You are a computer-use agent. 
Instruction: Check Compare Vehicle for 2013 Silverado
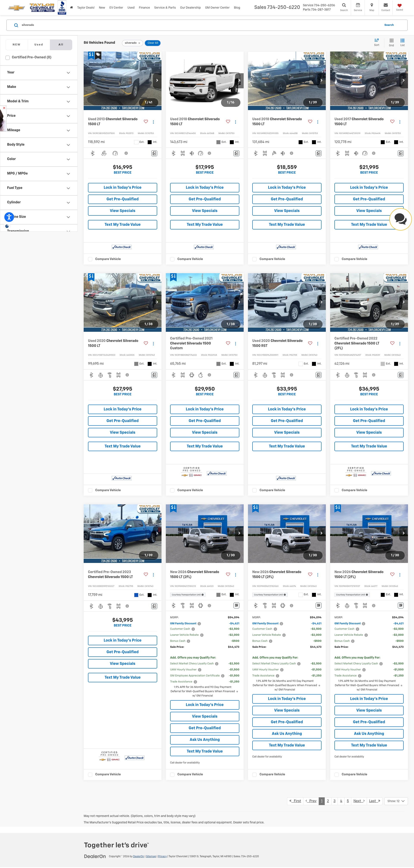tap(90, 259)
